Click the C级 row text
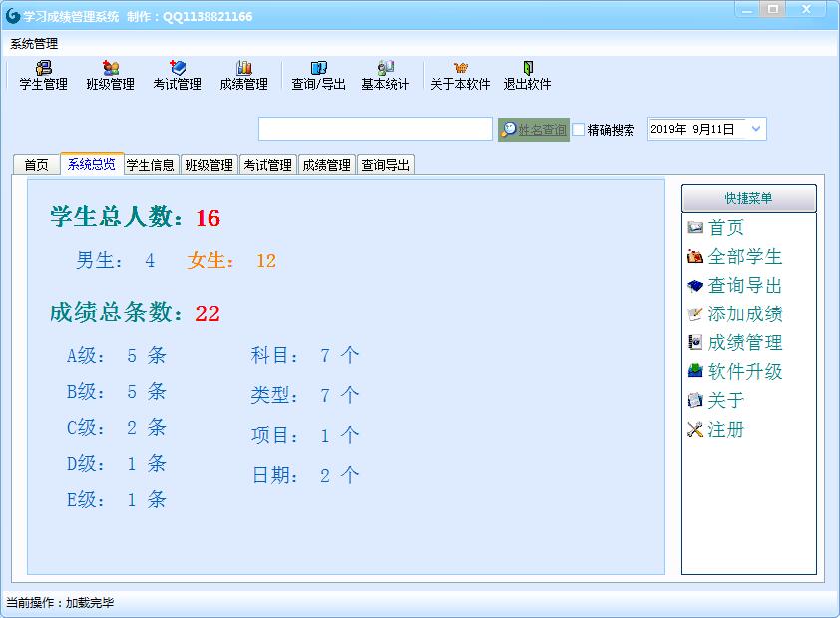Viewport: 840px width, 618px height. (117, 427)
